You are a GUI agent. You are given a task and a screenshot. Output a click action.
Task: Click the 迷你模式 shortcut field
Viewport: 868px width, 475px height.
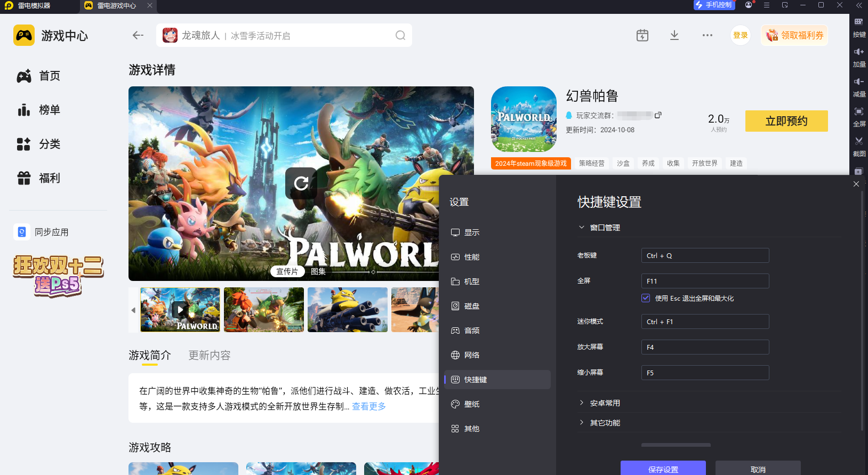705,321
